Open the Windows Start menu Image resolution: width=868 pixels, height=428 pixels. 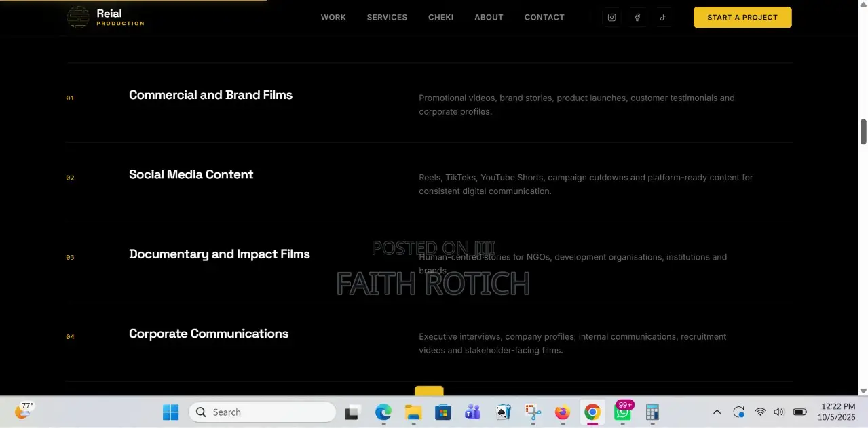coord(170,412)
